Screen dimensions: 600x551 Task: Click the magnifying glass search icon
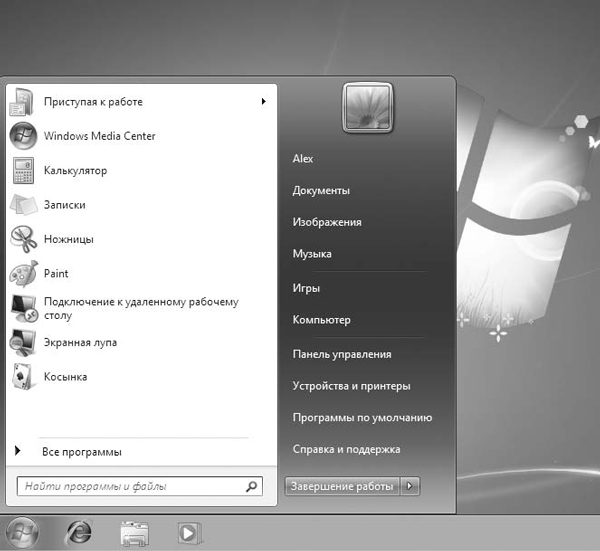pos(251,486)
